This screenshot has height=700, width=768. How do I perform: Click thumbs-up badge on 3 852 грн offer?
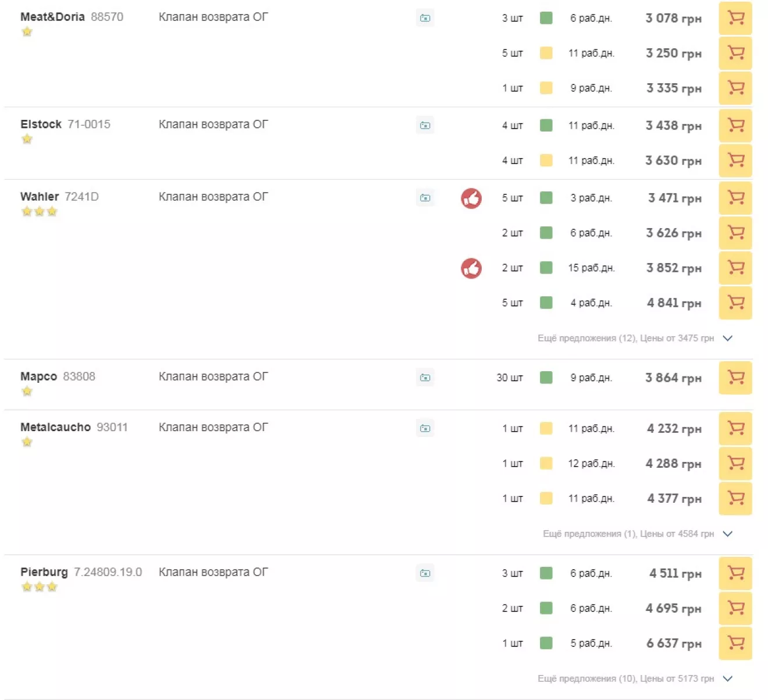click(471, 268)
